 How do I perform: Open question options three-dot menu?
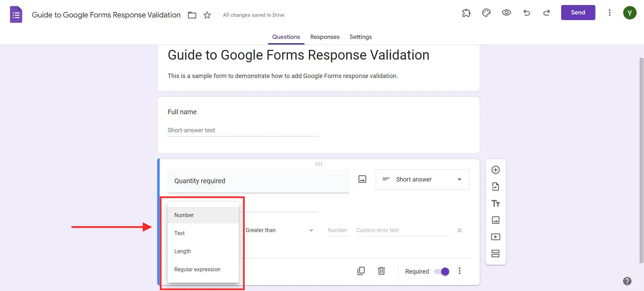coord(460,271)
